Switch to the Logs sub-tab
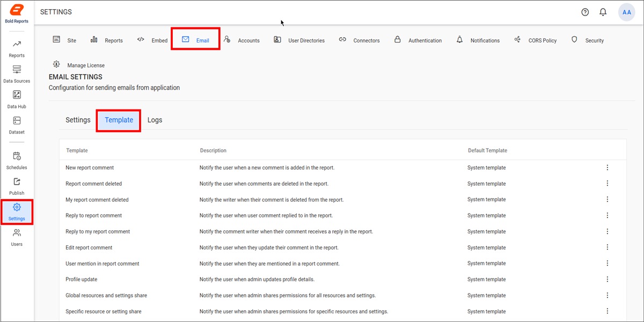Viewport: 644px width, 322px height. (155, 120)
